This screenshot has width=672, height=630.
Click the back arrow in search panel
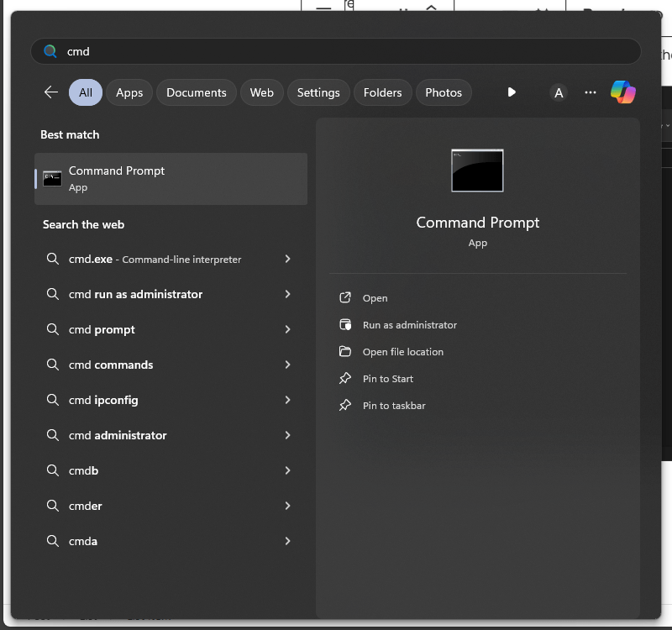point(51,92)
